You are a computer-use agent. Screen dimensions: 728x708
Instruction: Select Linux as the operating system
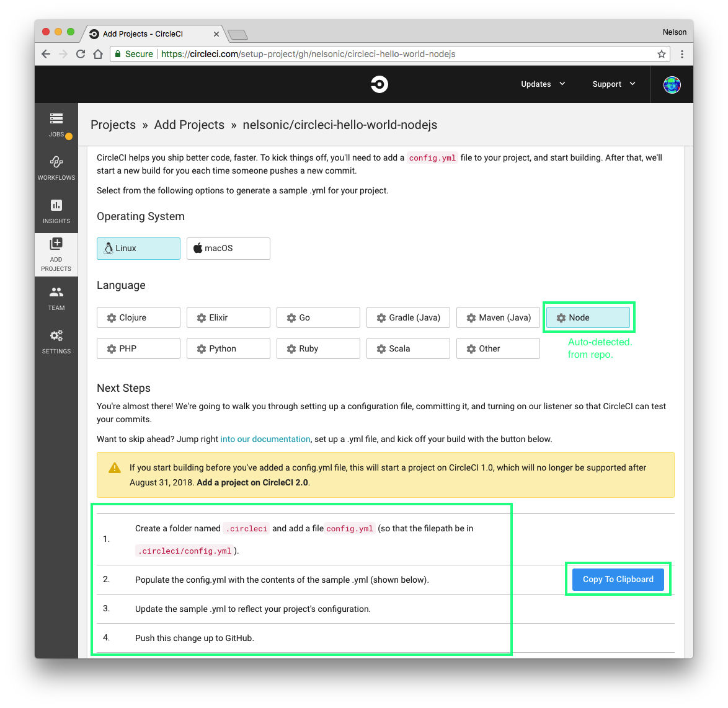(x=138, y=248)
